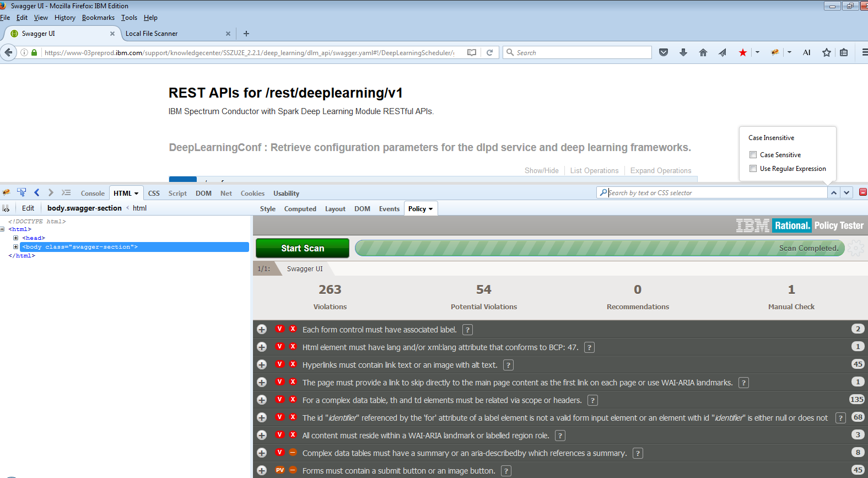Image resolution: width=868 pixels, height=478 pixels.
Task: Click the Expand Operations link
Action: tap(661, 170)
